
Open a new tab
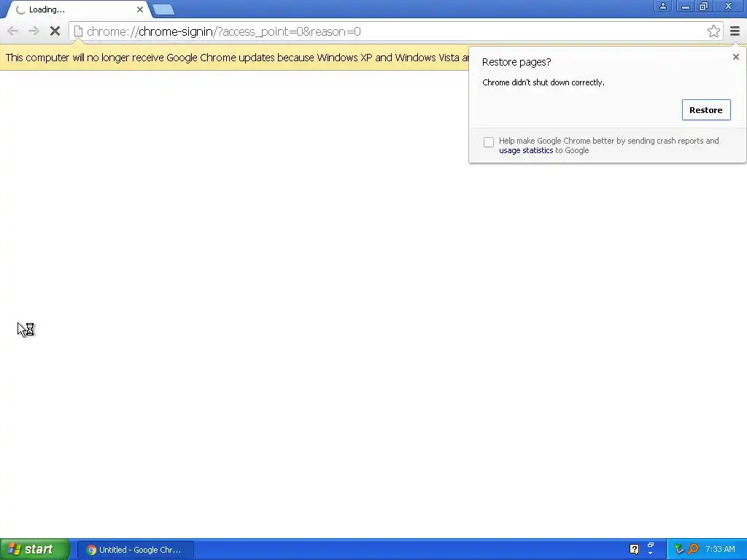click(x=163, y=9)
